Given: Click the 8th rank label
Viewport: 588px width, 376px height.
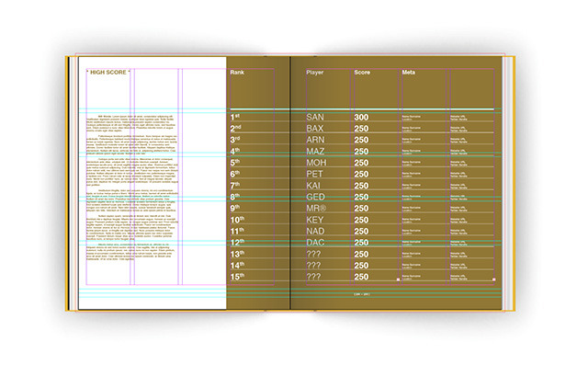Looking at the screenshot, I should (x=235, y=197).
